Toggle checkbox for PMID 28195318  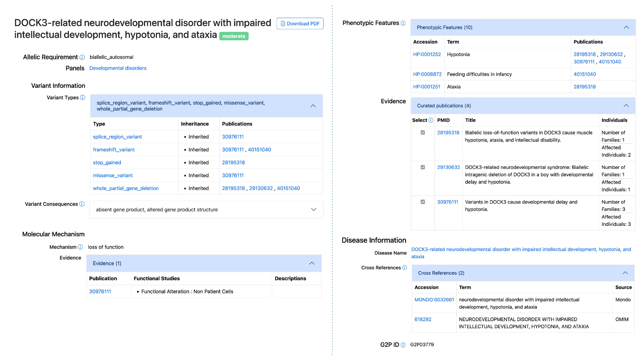423,133
